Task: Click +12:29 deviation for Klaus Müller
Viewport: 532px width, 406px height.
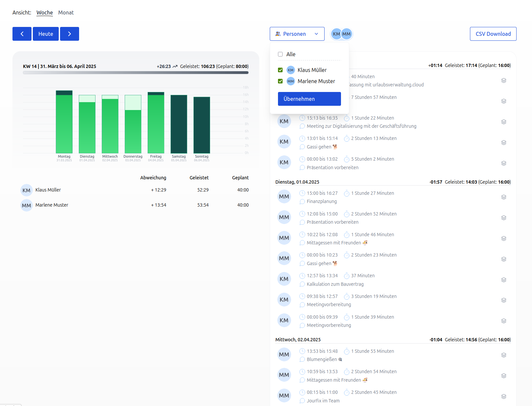Action: point(159,190)
